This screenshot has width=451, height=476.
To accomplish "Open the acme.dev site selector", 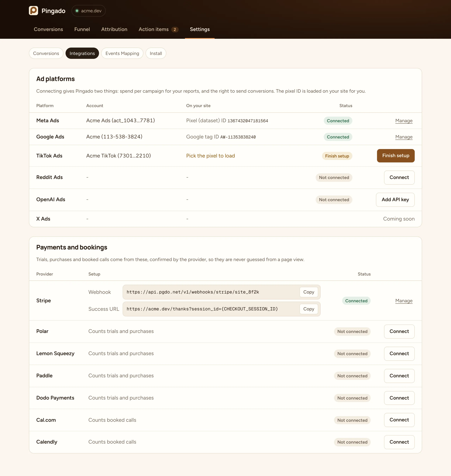I will [88, 11].
